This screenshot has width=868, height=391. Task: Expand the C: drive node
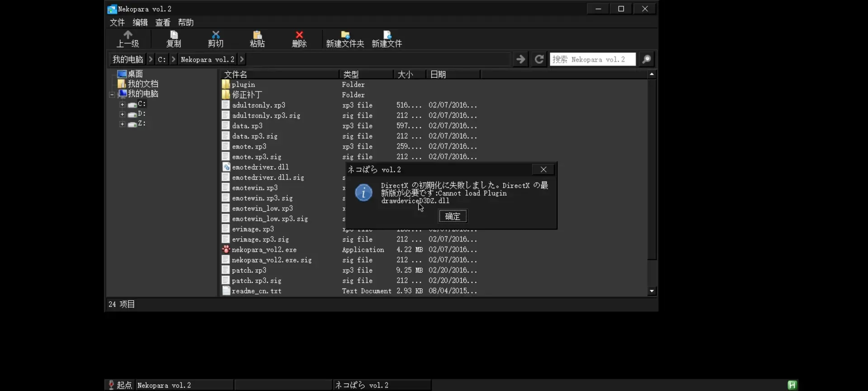122,105
